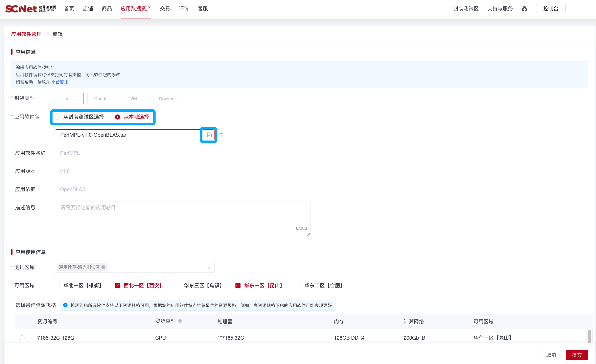The width and height of the screenshot is (596, 364).
Task: Click the blue info icon in the resource recommendation banner
Action: click(65, 305)
